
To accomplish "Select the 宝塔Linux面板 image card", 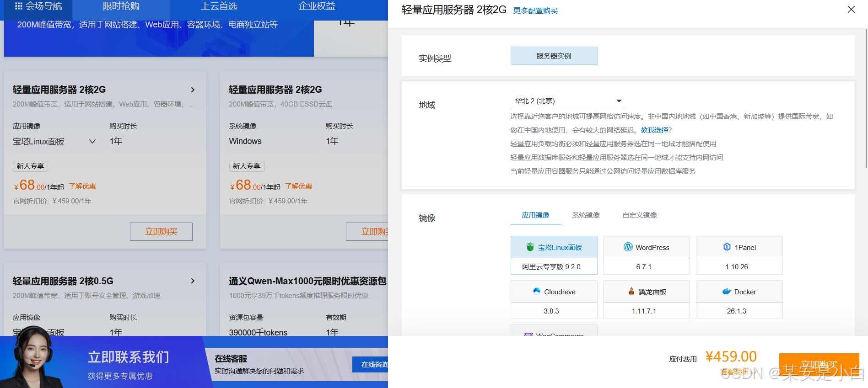I will (554, 255).
